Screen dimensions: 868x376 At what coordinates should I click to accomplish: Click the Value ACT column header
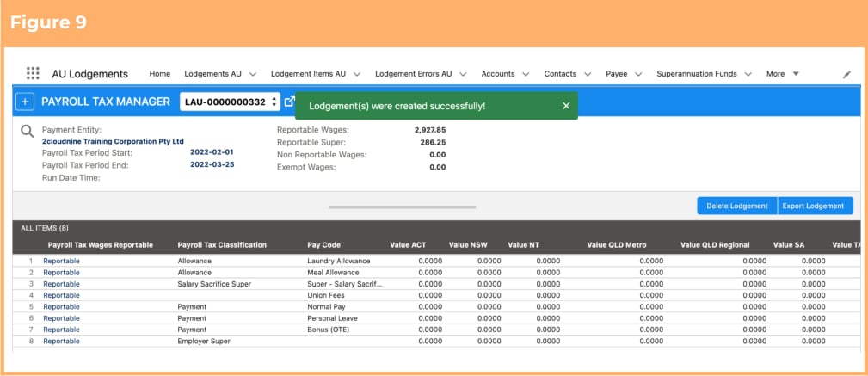[x=408, y=244]
